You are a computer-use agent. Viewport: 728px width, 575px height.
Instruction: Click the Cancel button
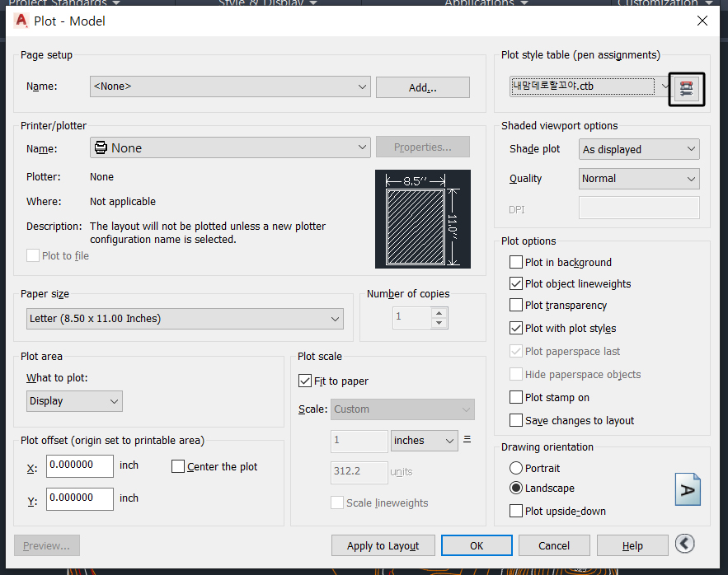point(554,545)
